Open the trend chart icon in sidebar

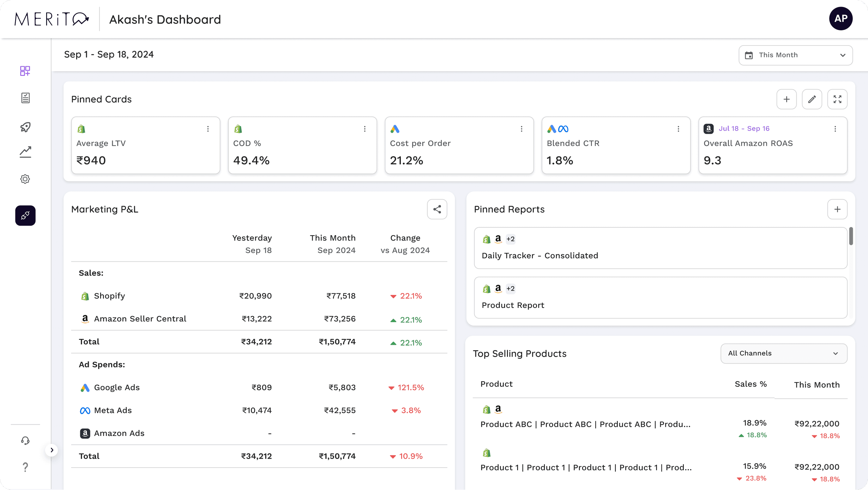pos(25,152)
